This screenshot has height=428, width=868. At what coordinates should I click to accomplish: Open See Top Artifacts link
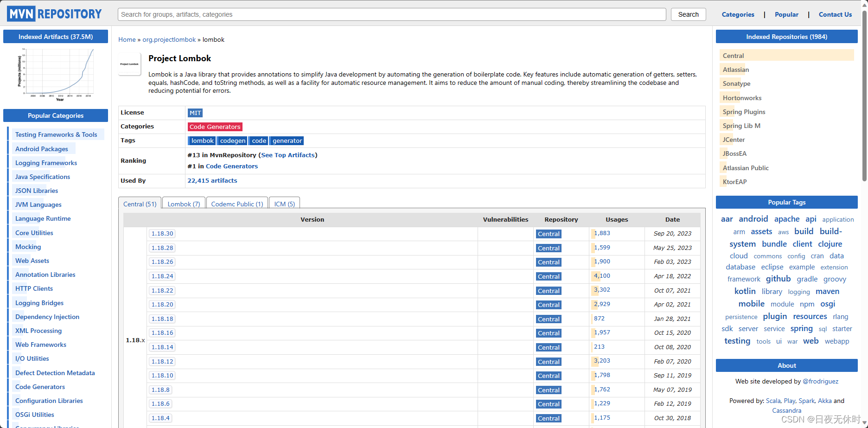tap(288, 155)
